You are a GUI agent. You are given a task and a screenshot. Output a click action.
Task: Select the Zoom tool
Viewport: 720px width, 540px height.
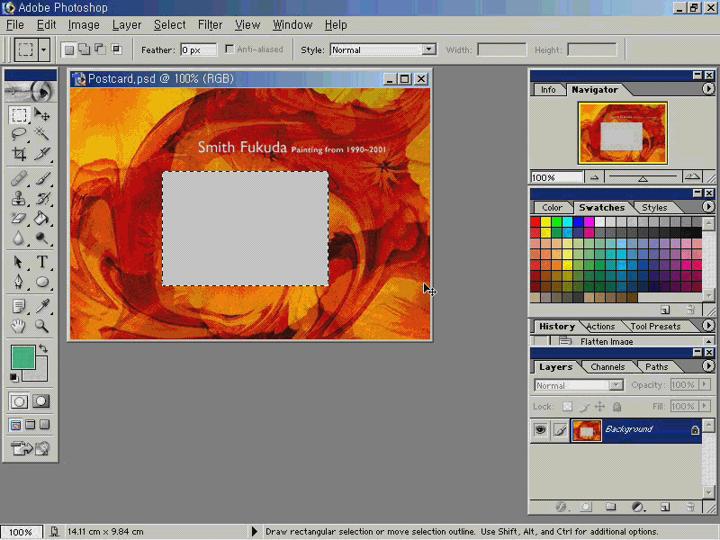tap(42, 326)
